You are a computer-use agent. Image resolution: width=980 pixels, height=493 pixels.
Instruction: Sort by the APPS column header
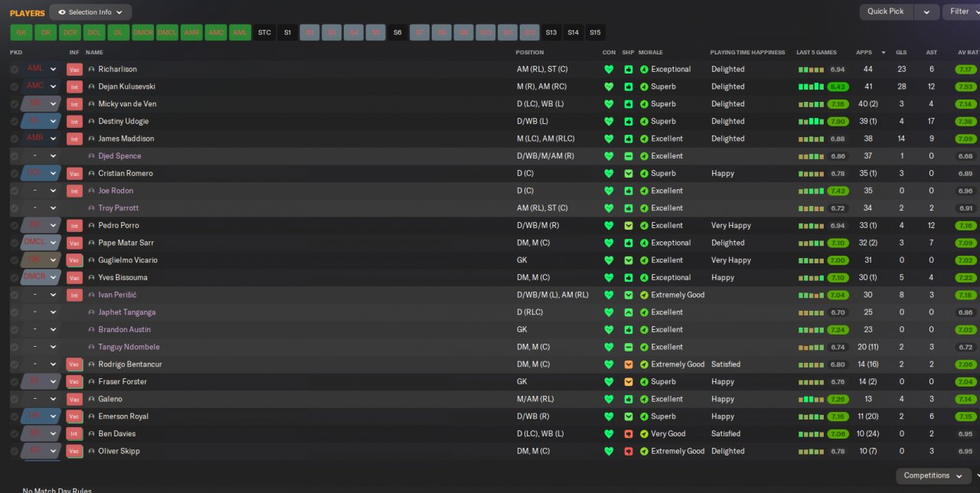click(x=864, y=53)
